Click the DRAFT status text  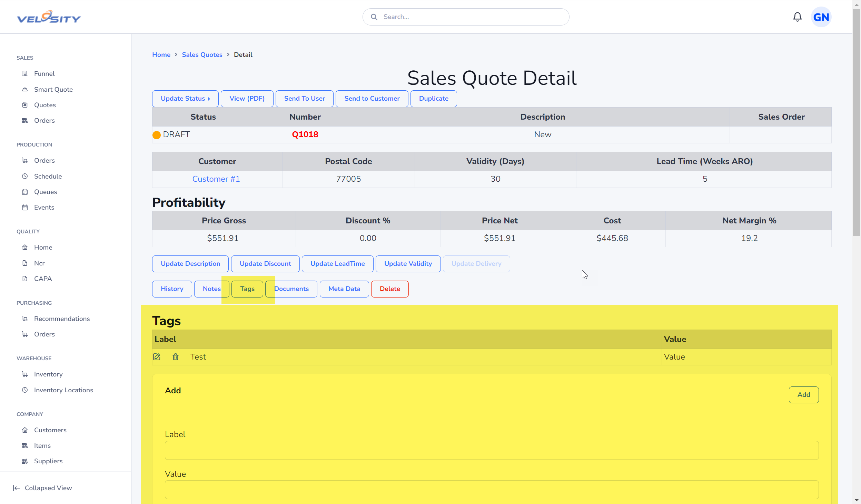tap(176, 134)
